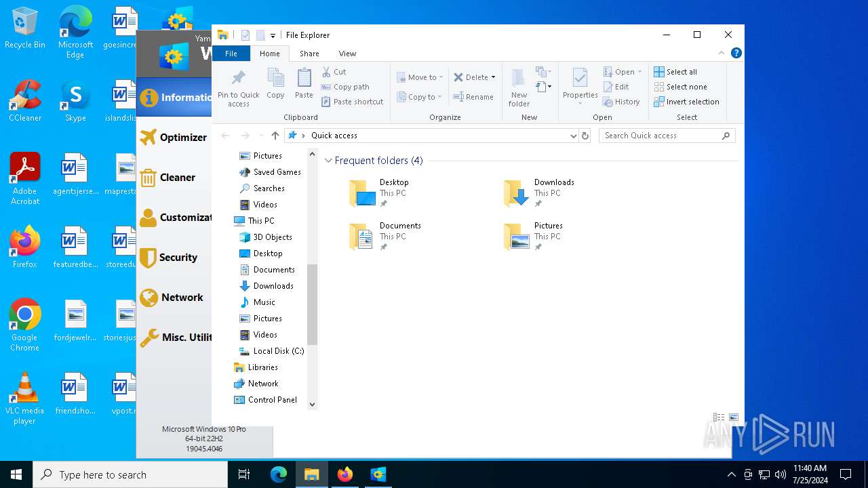Click Select all in ribbon

point(675,72)
